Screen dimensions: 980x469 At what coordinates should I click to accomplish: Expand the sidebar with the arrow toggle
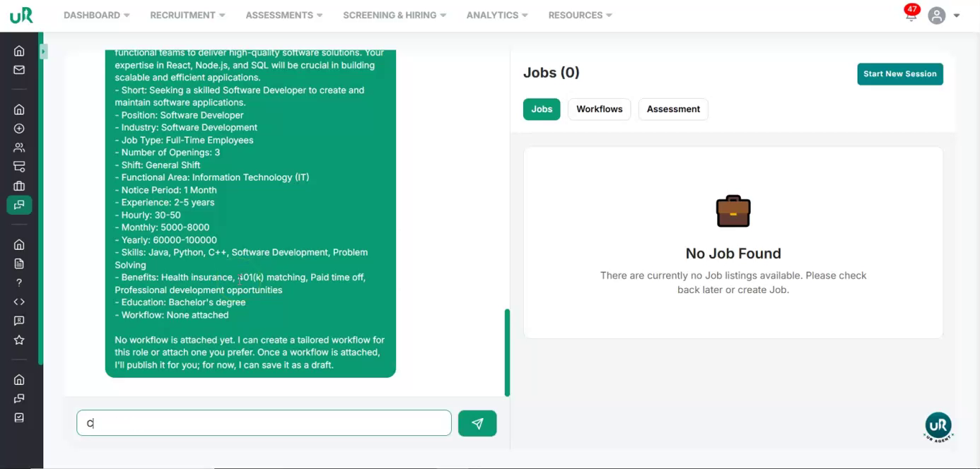[x=43, y=51]
